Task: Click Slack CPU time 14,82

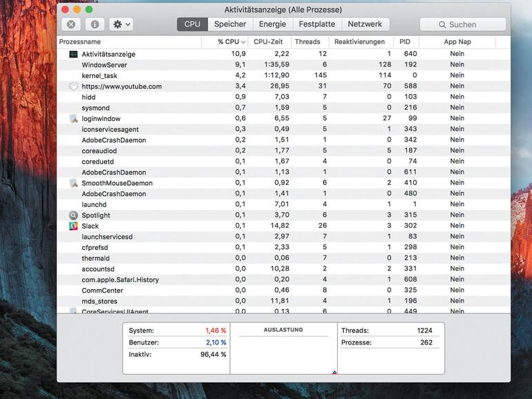Action: pyautogui.click(x=280, y=226)
